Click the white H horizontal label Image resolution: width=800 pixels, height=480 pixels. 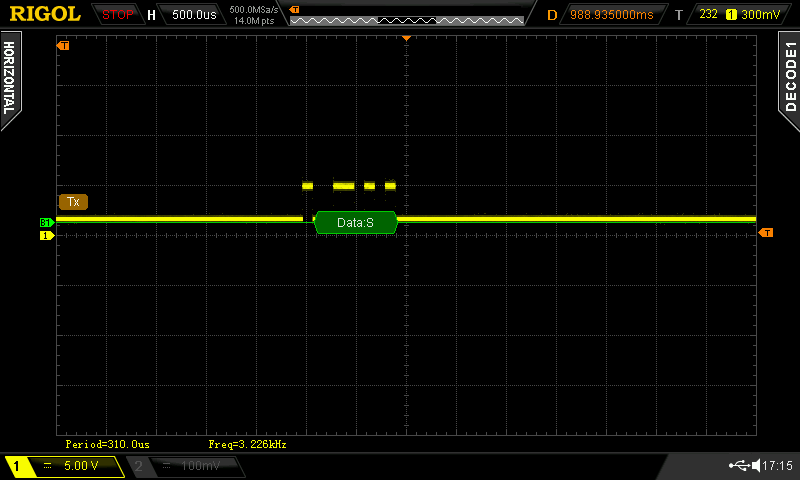(x=152, y=15)
